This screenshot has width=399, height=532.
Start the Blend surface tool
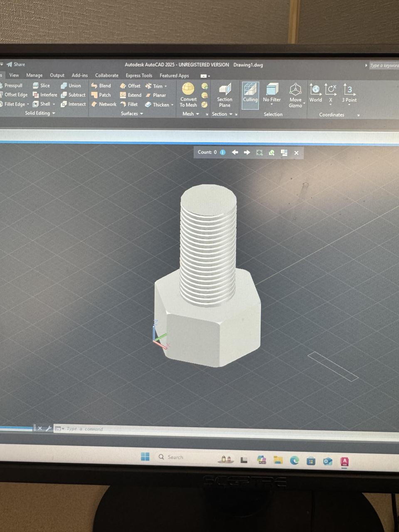point(101,86)
